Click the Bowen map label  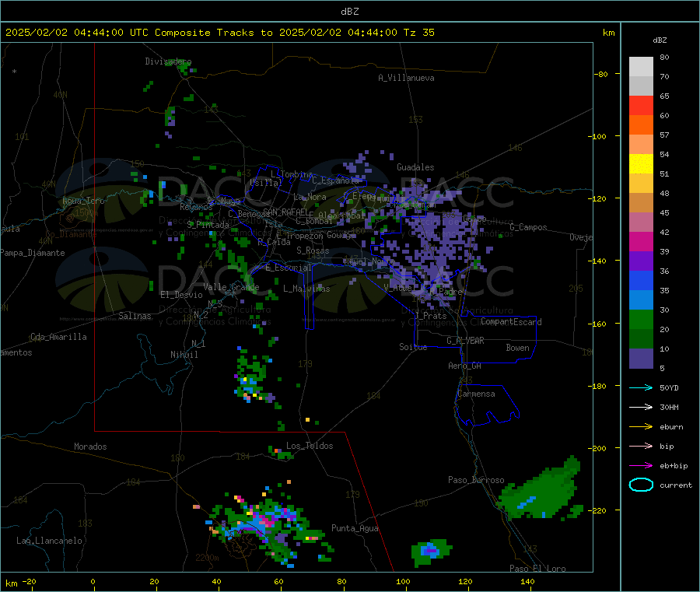pyautogui.click(x=517, y=347)
